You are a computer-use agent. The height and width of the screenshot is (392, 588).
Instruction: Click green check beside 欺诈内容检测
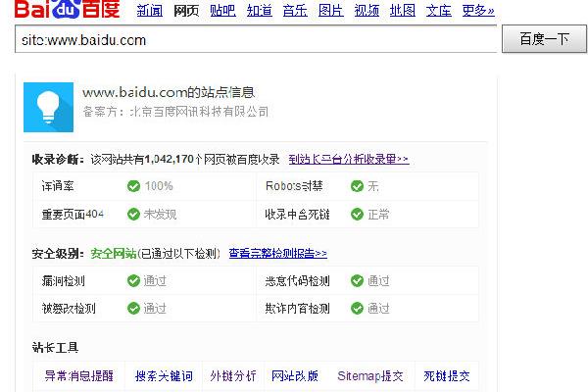point(357,309)
